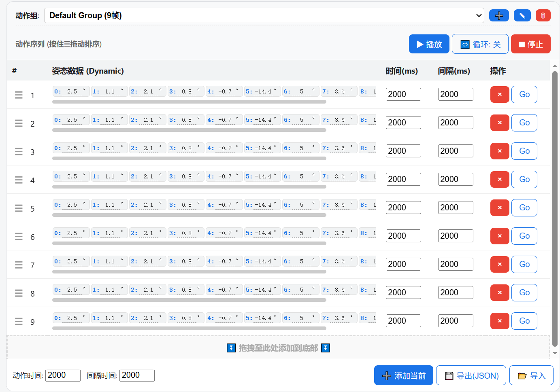
Task: Click the vertical scrollbar down arrow
Action: [555, 353]
